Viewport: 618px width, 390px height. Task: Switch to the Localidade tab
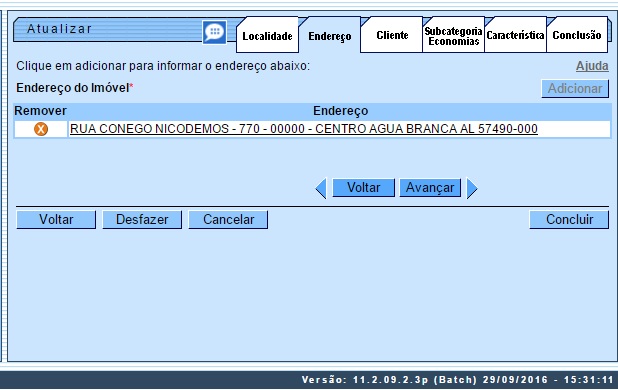pos(267,36)
